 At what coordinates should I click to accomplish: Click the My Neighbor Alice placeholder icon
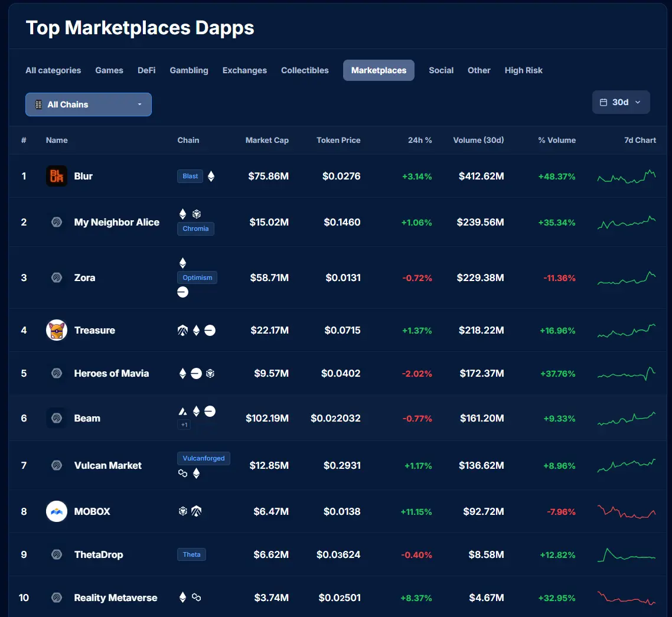tap(57, 222)
